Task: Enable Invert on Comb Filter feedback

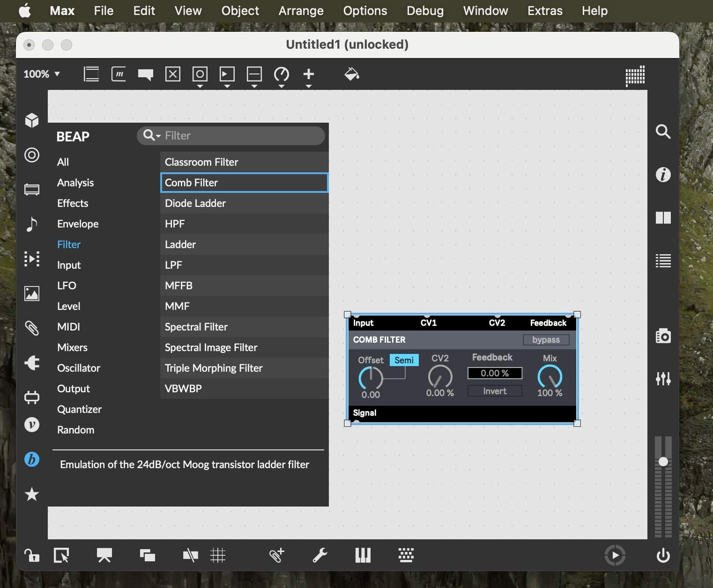Action: coord(495,391)
